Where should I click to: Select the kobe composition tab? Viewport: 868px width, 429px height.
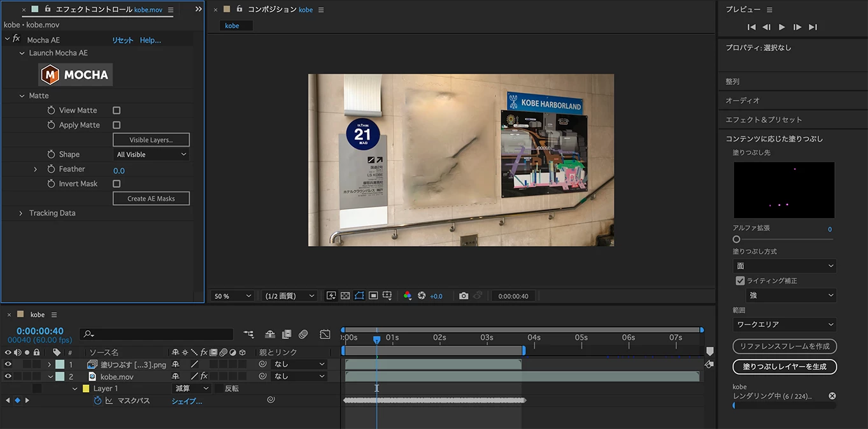pyautogui.click(x=232, y=25)
